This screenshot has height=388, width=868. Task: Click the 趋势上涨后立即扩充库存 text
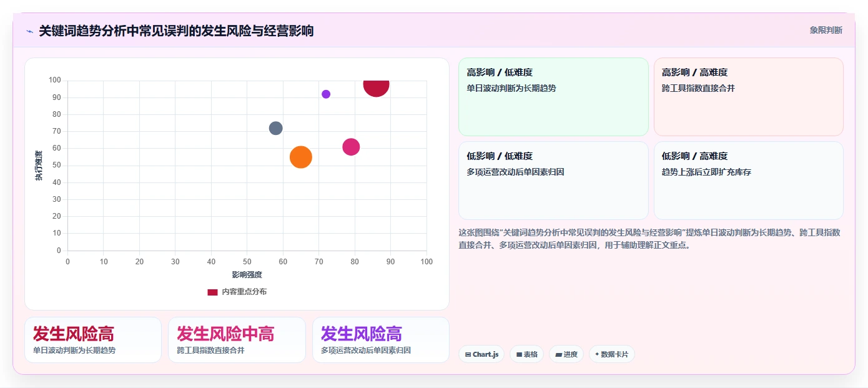pyautogui.click(x=706, y=172)
